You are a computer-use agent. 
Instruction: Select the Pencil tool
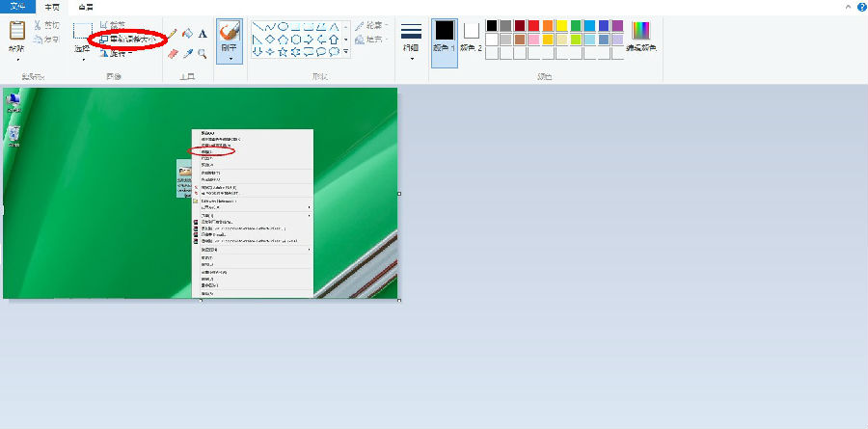pos(174,33)
